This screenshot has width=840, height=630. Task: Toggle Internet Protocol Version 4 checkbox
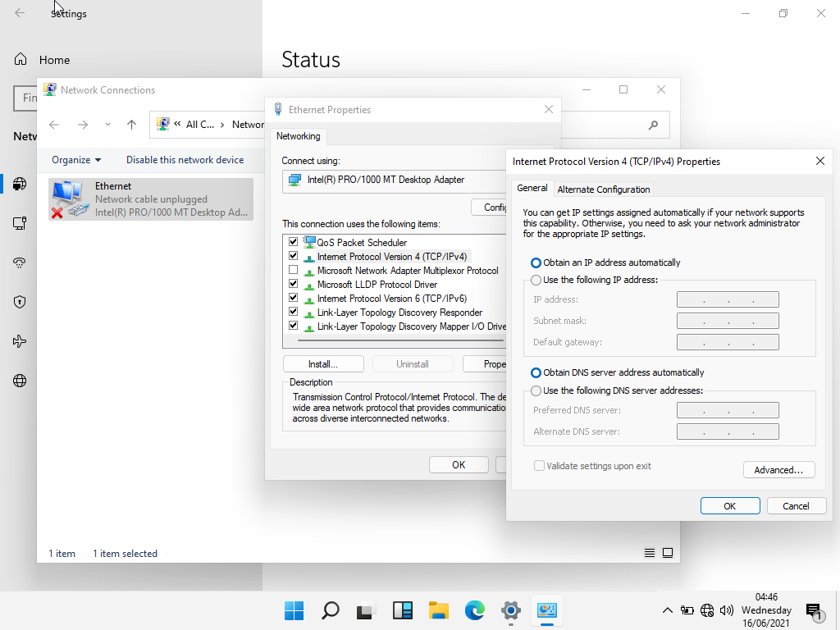click(293, 256)
